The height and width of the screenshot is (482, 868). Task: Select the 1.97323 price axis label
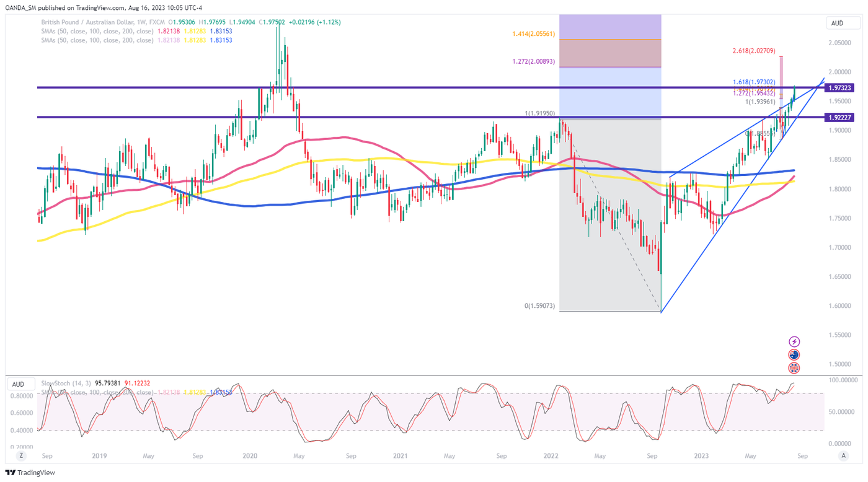[841, 88]
